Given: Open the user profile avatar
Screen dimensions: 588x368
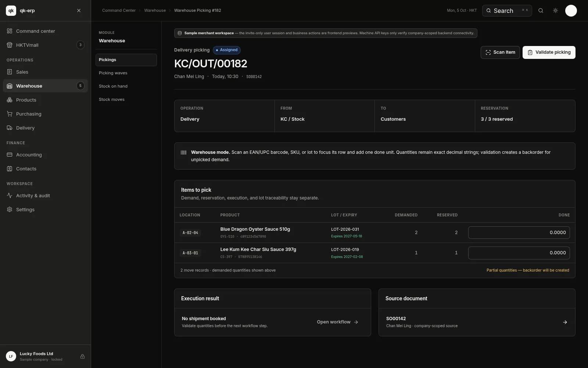Looking at the screenshot, I should [571, 11].
